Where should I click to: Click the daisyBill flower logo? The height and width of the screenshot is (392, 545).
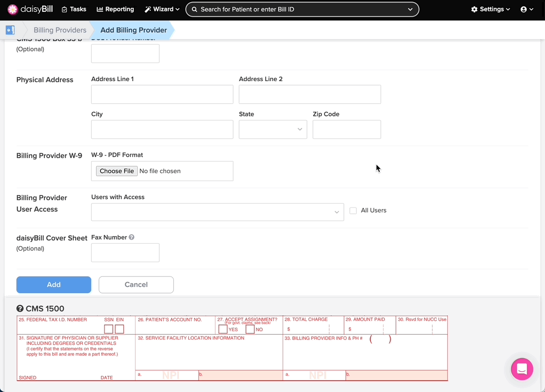(x=12, y=9)
